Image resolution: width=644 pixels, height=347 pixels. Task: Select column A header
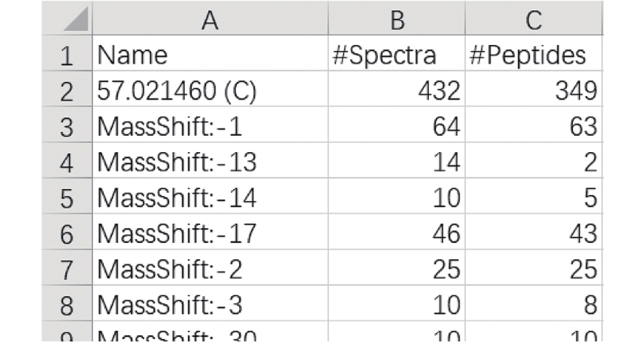pos(210,18)
